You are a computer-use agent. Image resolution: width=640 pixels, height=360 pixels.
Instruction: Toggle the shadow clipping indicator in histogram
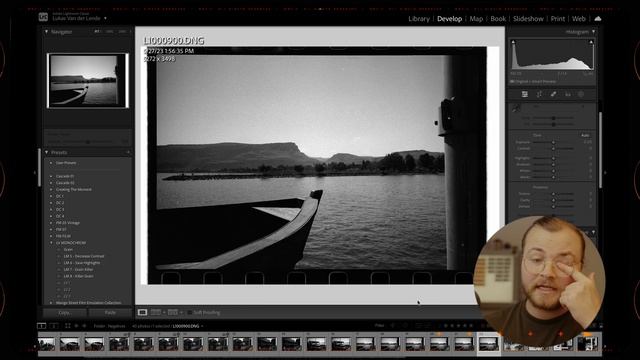coord(513,42)
